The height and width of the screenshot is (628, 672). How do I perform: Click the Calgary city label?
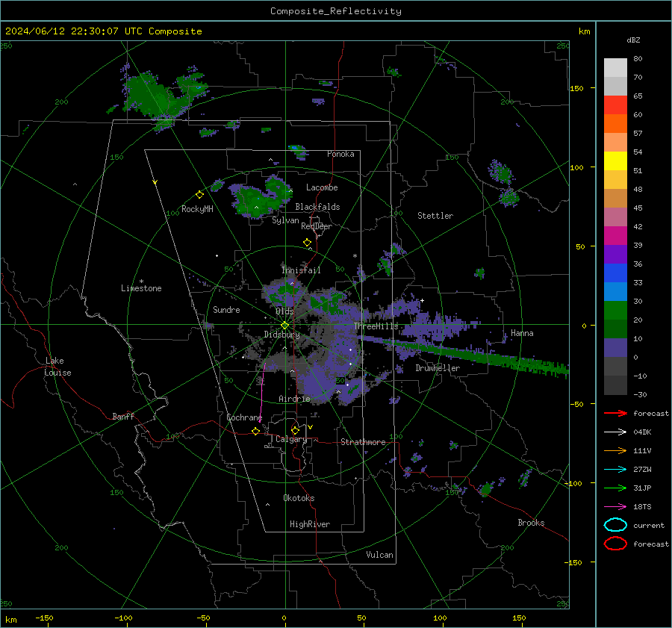coord(291,439)
